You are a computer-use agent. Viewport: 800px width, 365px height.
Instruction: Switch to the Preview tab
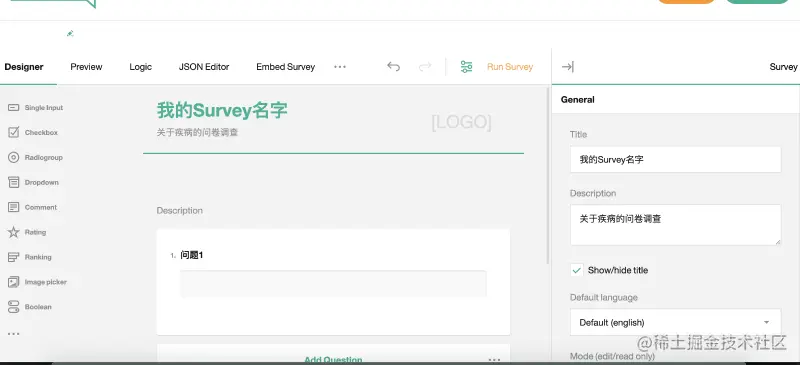pyautogui.click(x=86, y=67)
